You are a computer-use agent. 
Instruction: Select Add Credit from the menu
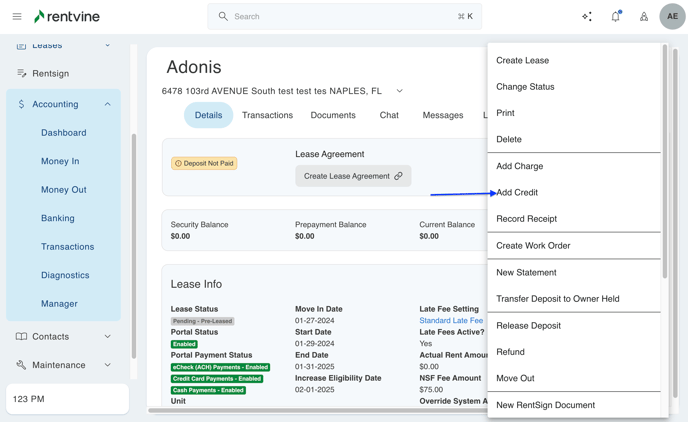coord(517,193)
